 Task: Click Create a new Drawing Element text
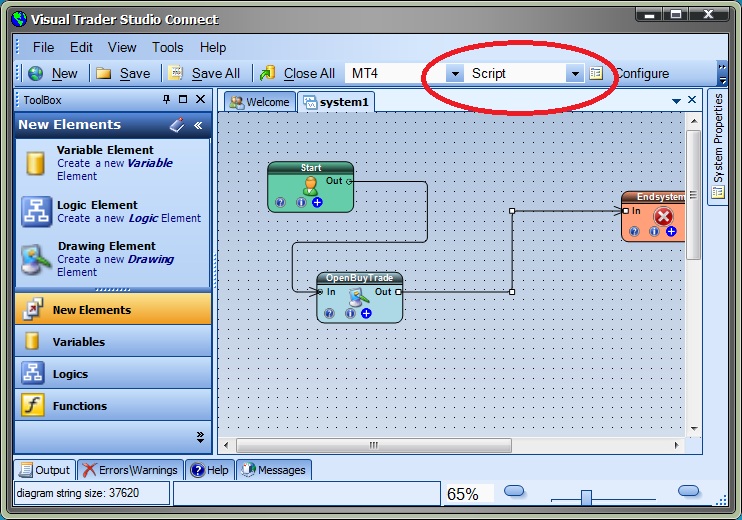point(115,265)
